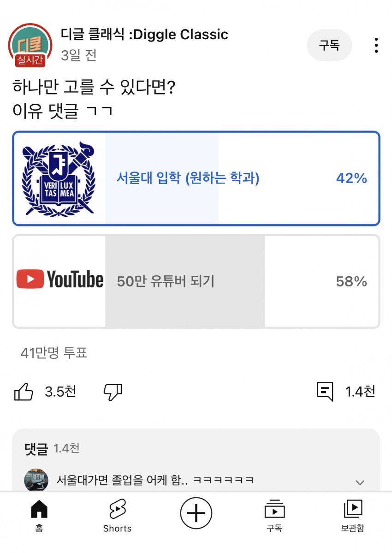Tap the create plus button
Screen dimensions: 392x553
tap(196, 512)
